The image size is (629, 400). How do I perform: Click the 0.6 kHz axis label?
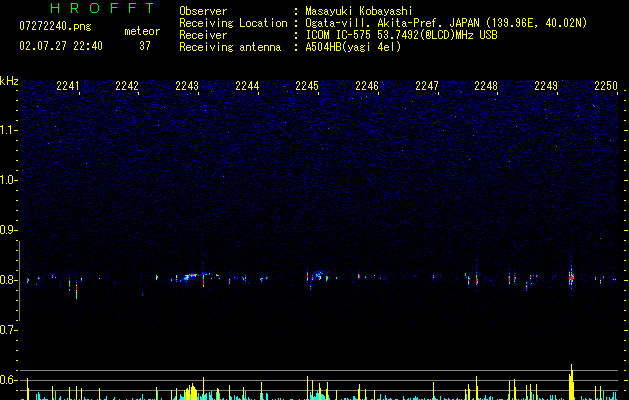[9, 380]
